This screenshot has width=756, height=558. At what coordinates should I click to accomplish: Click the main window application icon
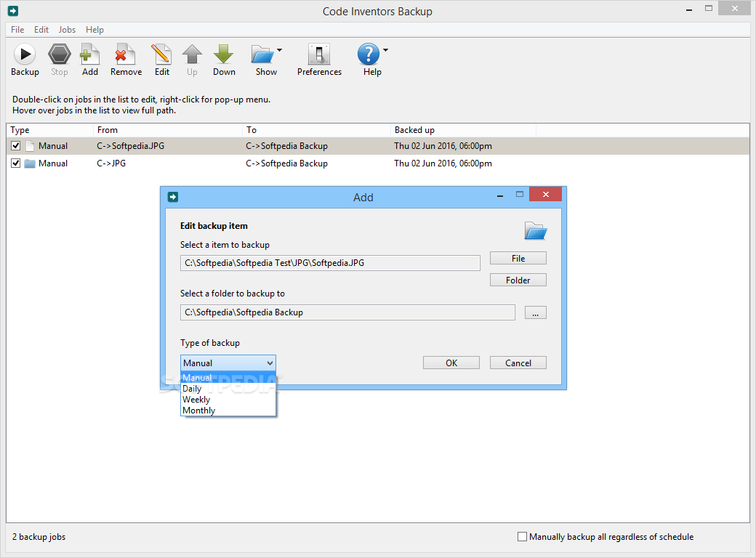point(13,11)
